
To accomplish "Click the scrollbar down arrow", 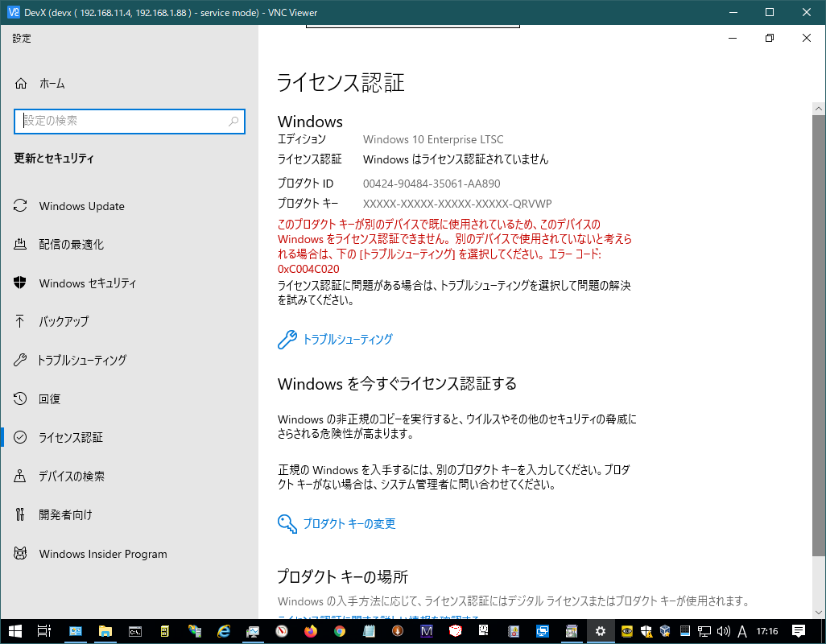I will [818, 613].
